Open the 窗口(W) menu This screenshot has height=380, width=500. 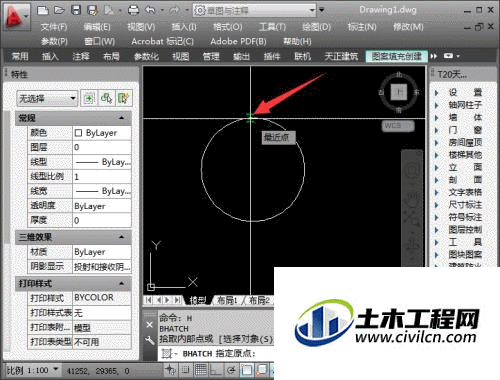click(99, 41)
